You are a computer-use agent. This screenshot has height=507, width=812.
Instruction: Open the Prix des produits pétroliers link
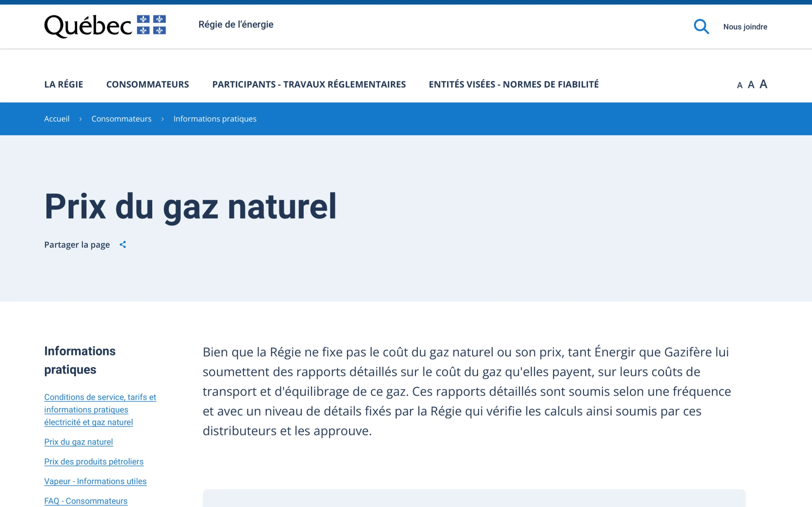[x=94, y=462]
